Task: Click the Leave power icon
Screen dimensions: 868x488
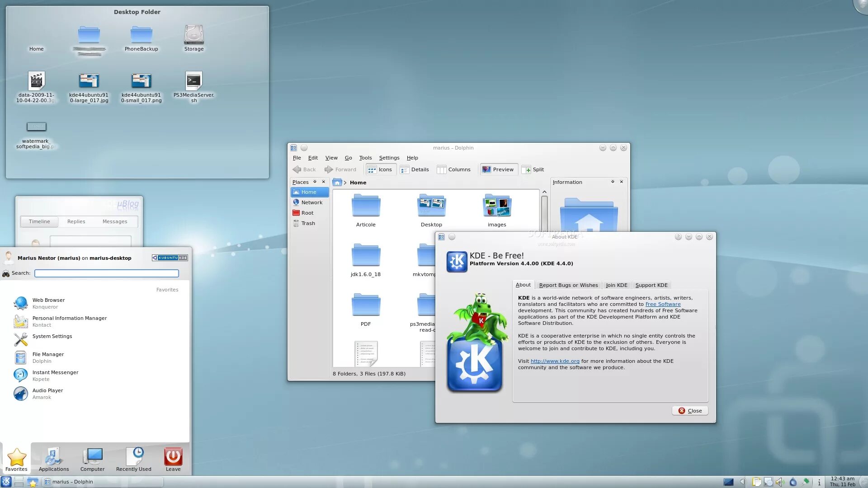Action: click(x=173, y=457)
